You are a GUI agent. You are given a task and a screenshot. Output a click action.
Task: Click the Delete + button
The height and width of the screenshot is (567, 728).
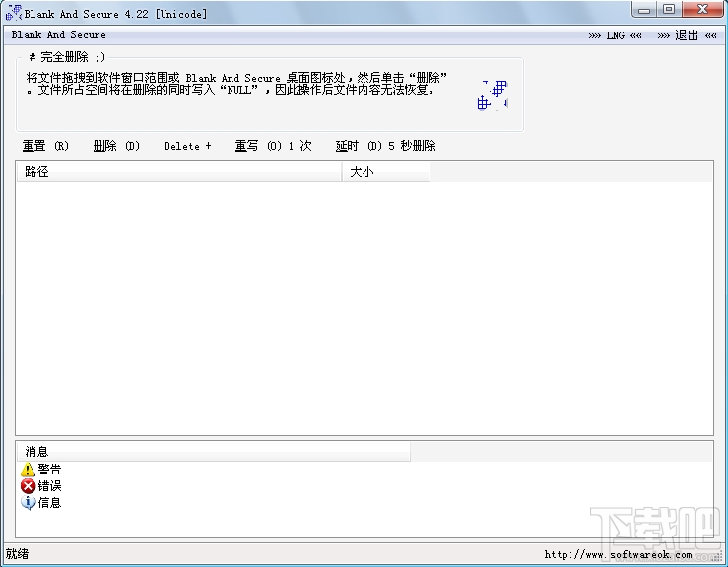click(x=187, y=146)
